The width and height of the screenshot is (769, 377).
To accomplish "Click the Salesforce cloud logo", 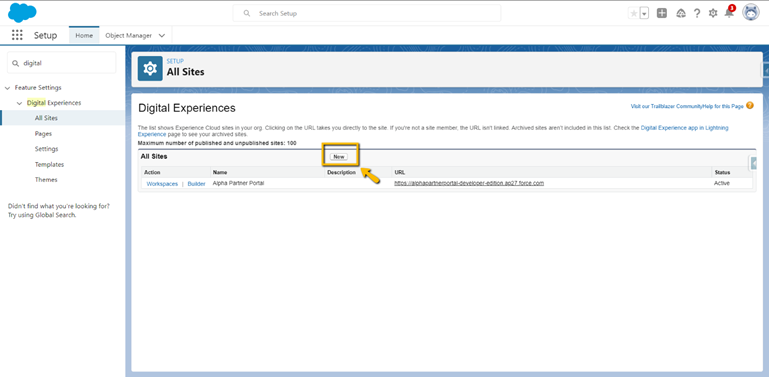I will (22, 13).
